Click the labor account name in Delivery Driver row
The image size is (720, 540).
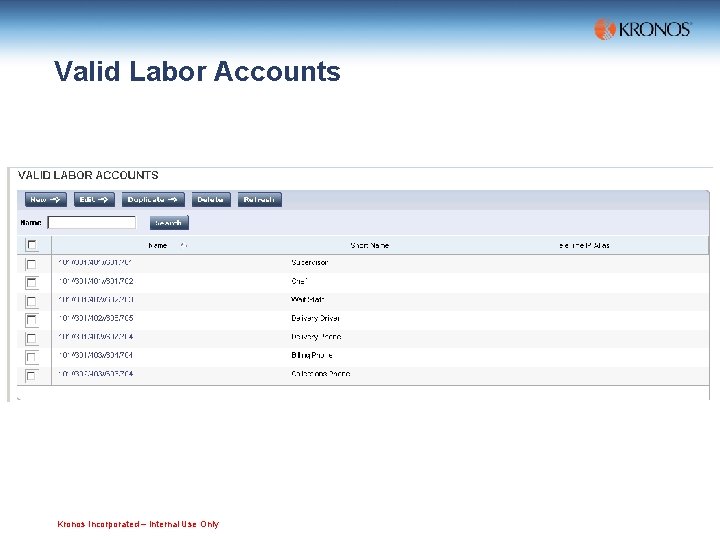pos(96,318)
